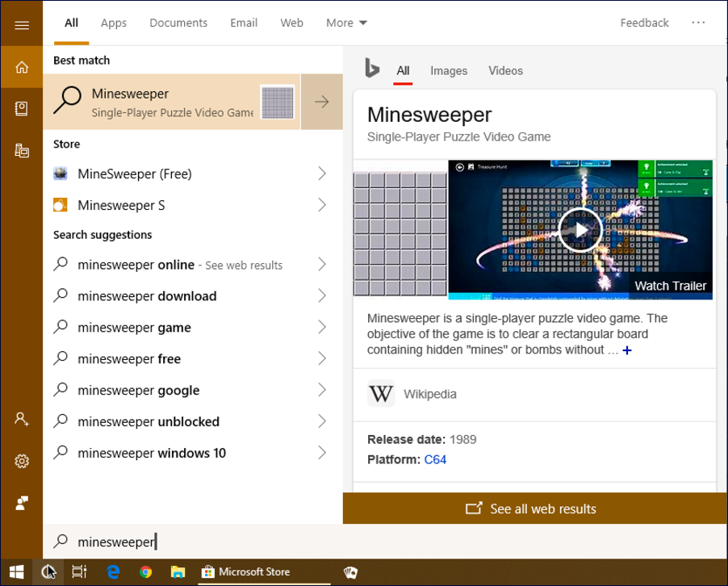The width and height of the screenshot is (728, 586).
Task: Switch to Bing Videos tab
Action: pos(505,70)
